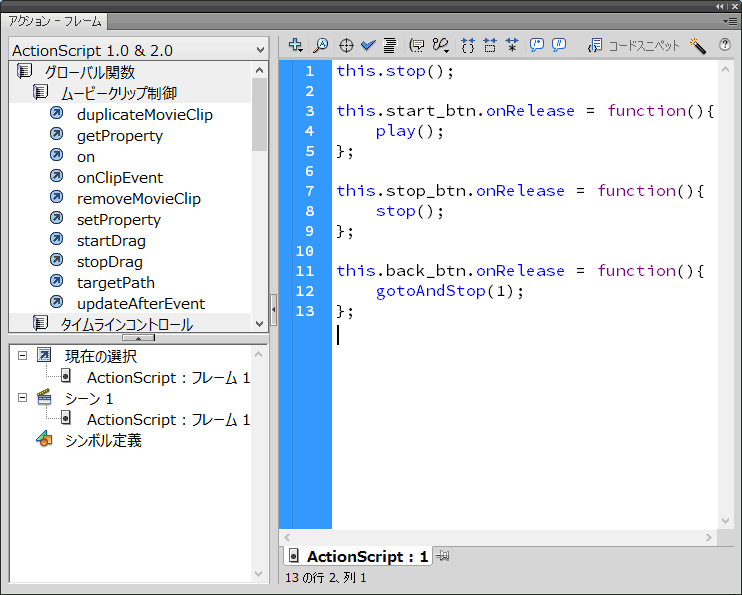The image size is (742, 595).
Task: Apply Auto format to the script
Action: tap(390, 45)
